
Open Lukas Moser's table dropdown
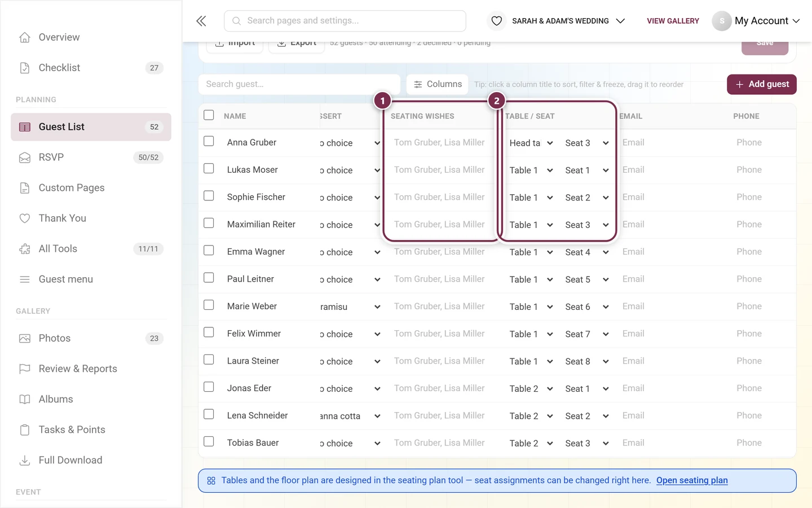click(531, 170)
